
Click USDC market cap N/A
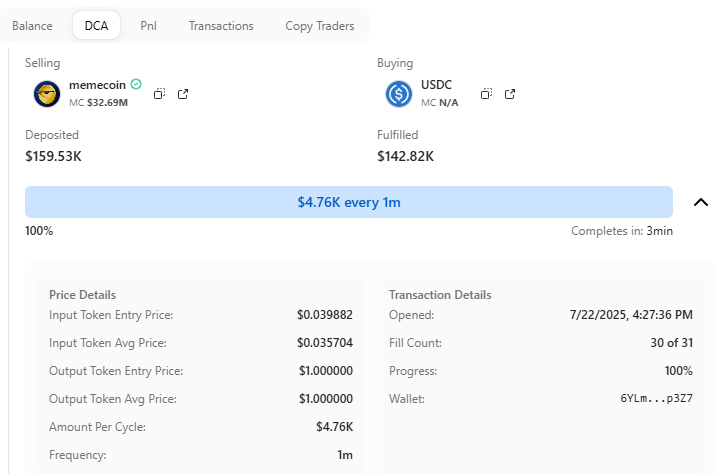[440, 103]
